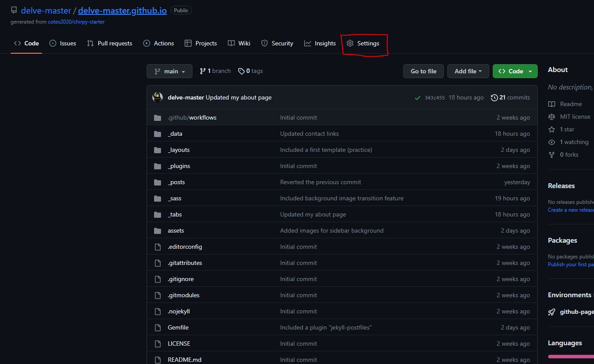594x364 pixels.
Task: Click the Go to file button
Action: click(423, 71)
